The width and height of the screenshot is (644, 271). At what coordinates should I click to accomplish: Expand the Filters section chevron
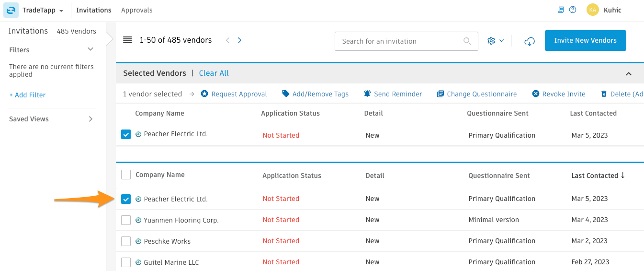(90, 49)
